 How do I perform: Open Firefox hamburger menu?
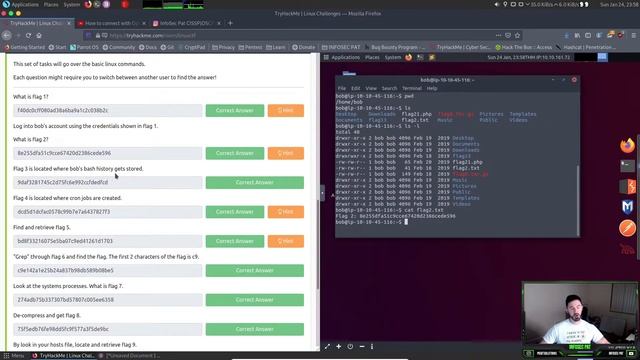633,36
